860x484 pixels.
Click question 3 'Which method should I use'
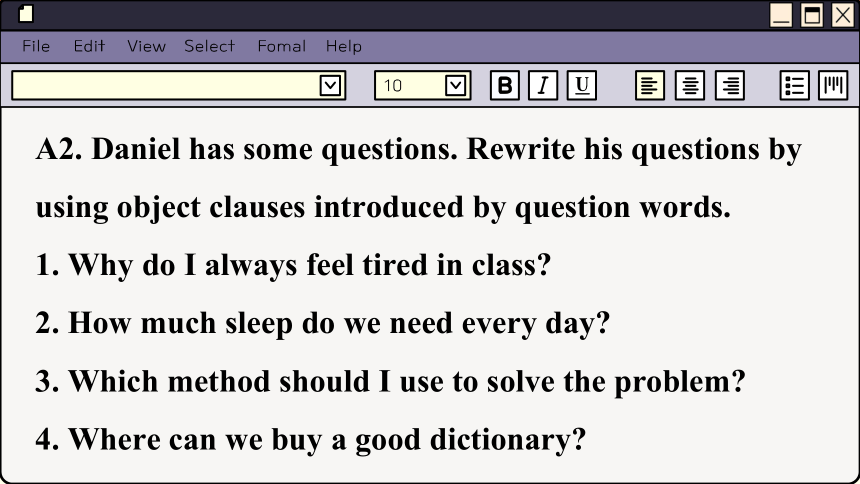pyautogui.click(x=391, y=382)
